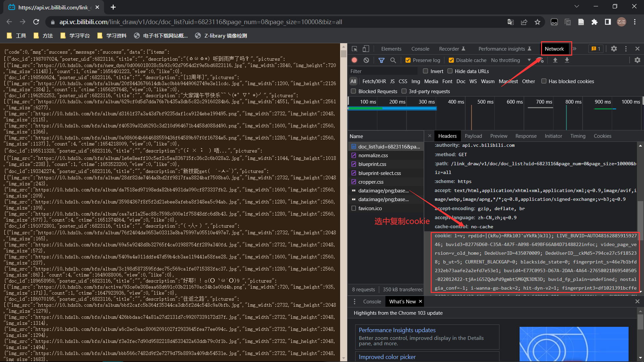Image resolution: width=644 pixels, height=362 pixels.
Task: Open Network settings gear icon
Action: tap(637, 60)
